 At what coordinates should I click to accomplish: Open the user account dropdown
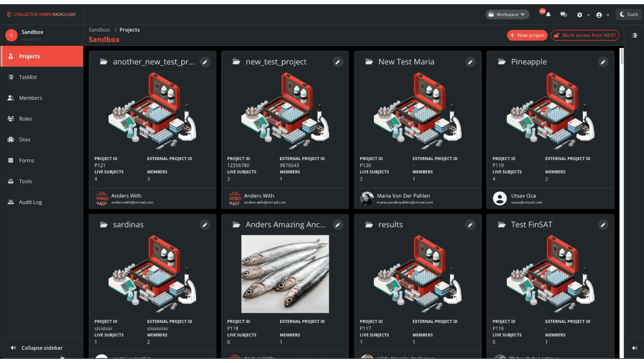tap(602, 14)
